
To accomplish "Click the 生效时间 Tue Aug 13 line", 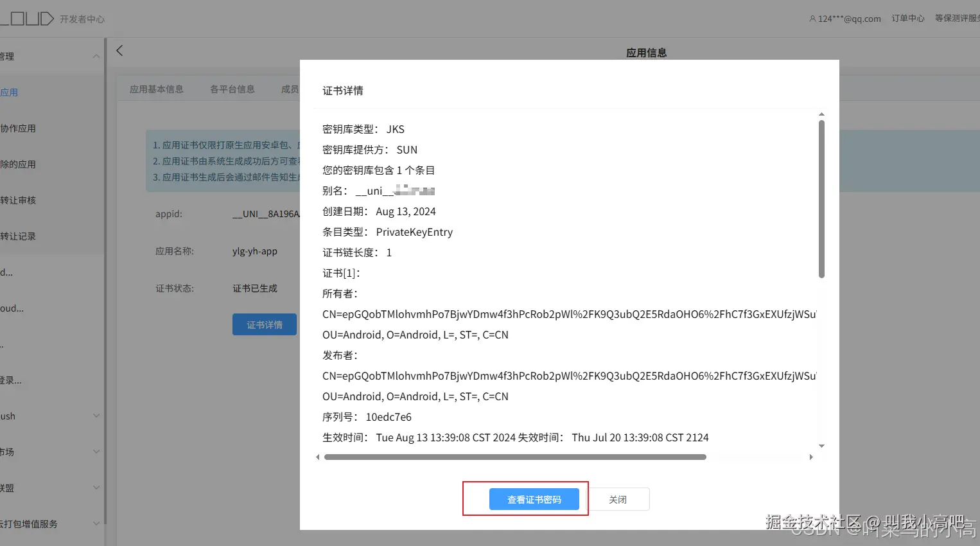I will [516, 437].
